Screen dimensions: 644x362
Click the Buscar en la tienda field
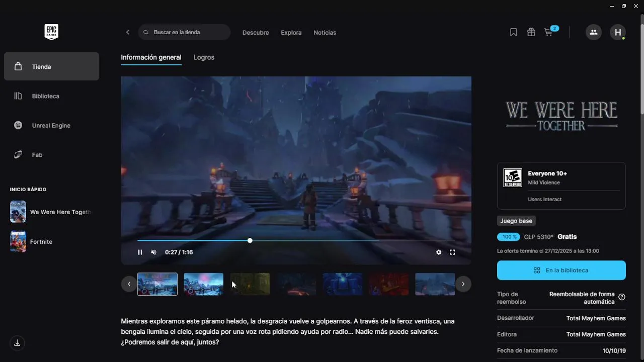pos(184,32)
